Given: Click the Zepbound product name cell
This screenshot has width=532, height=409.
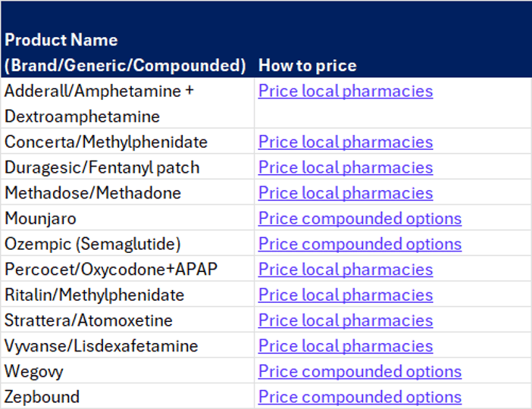Looking at the screenshot, I should [x=42, y=397].
